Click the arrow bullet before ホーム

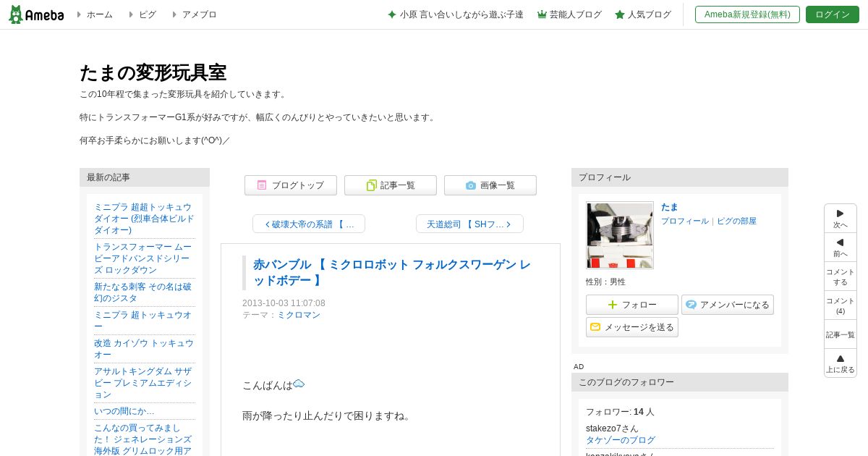tap(79, 14)
